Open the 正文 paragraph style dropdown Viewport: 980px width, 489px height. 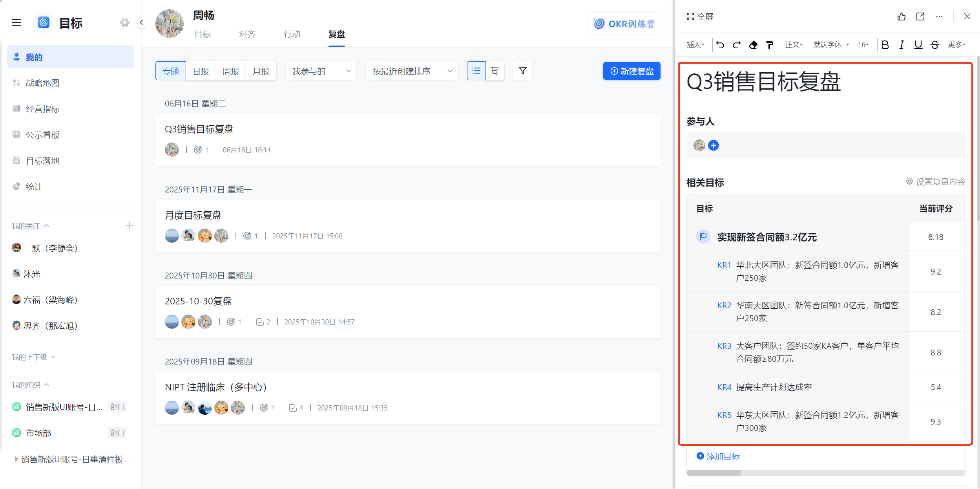(x=794, y=45)
